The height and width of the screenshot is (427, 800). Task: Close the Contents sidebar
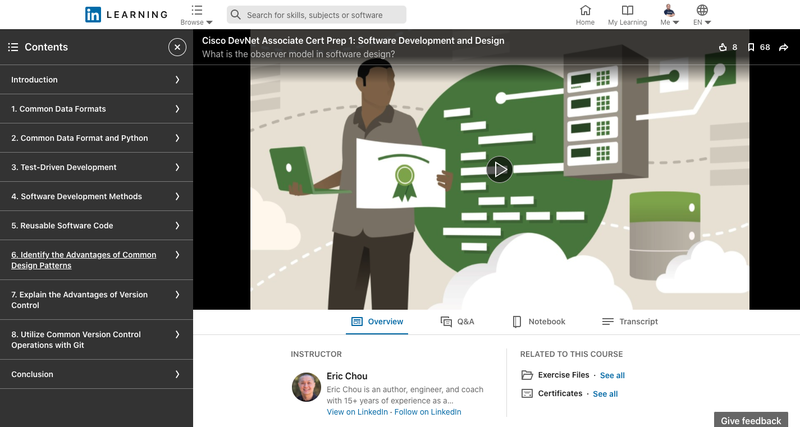(x=177, y=47)
